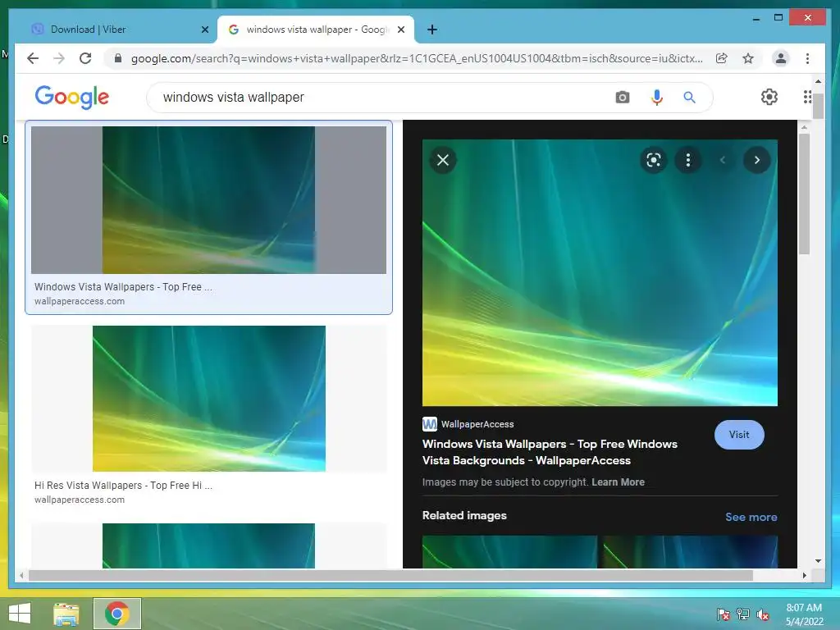Screen dimensions: 840x630
Task: Show the previous image in the preview
Action: click(x=723, y=160)
